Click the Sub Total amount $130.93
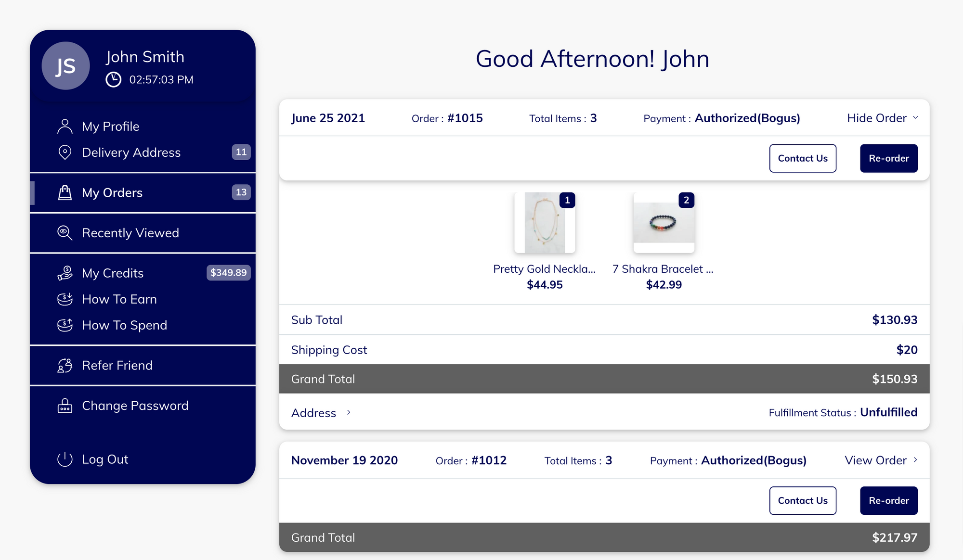 895,320
